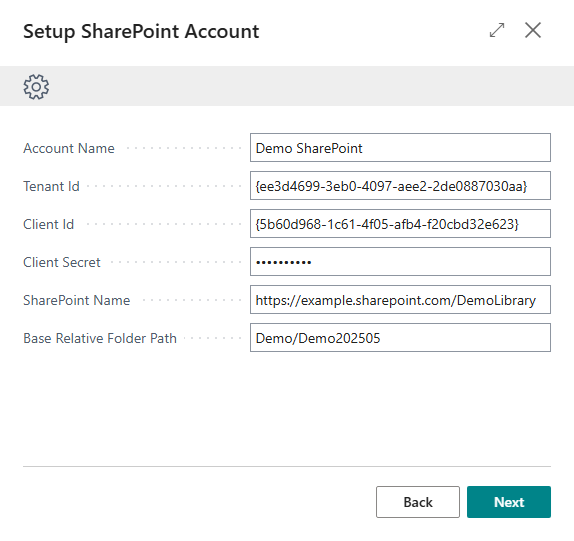Select the Client Id text field
The width and height of the screenshot is (574, 541).
pyautogui.click(x=400, y=224)
